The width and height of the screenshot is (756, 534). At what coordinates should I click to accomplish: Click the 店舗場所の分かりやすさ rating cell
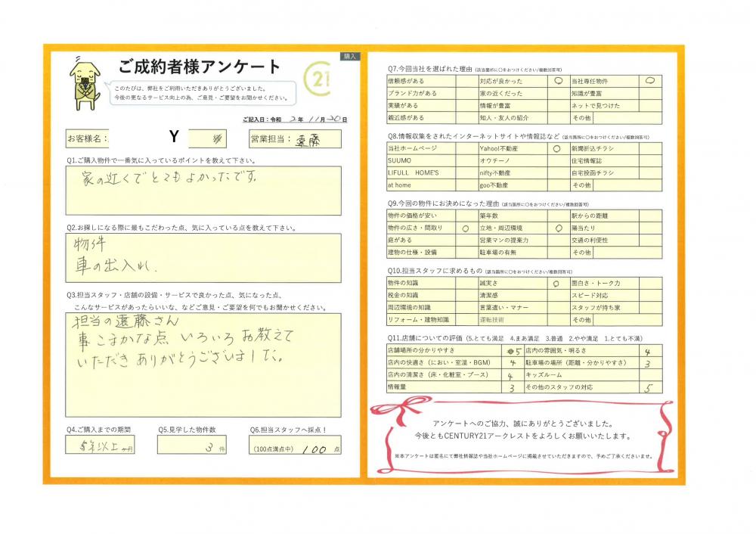coord(510,351)
